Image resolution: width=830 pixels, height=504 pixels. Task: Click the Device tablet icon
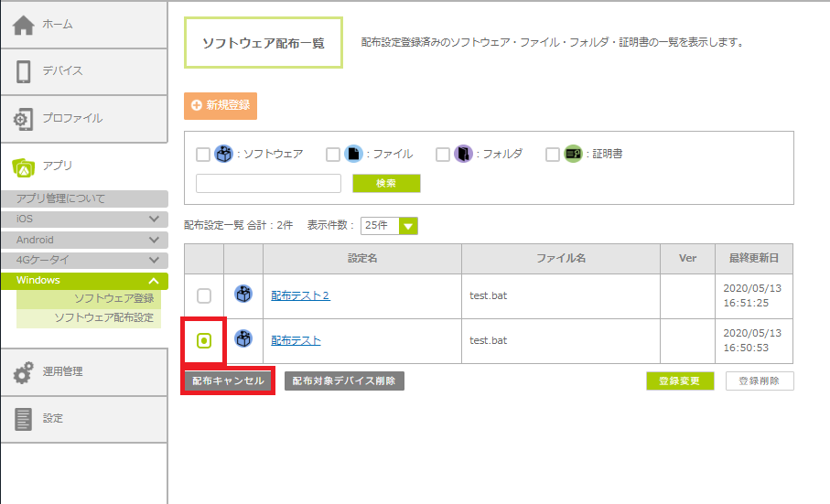point(24,71)
